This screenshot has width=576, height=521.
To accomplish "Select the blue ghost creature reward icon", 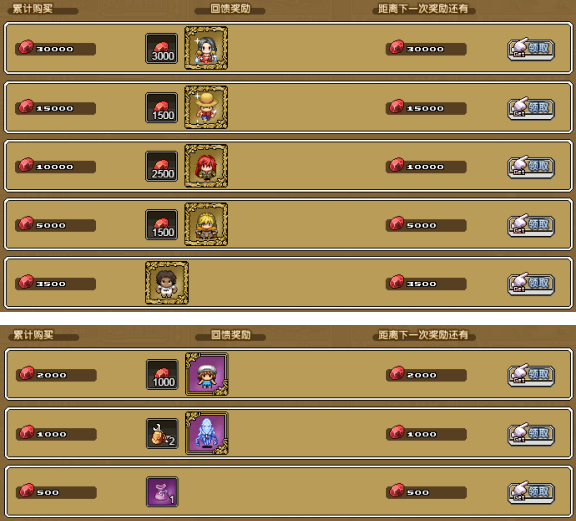I will (x=207, y=433).
